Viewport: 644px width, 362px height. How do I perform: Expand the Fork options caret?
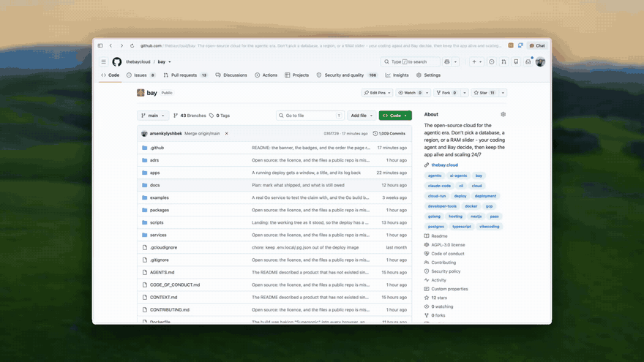pyautogui.click(x=465, y=93)
